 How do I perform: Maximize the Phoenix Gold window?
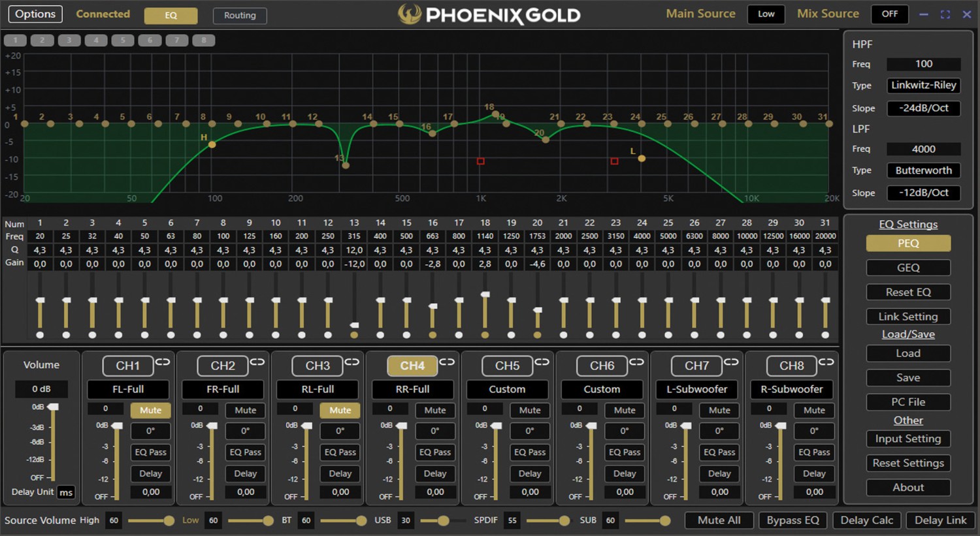945,14
